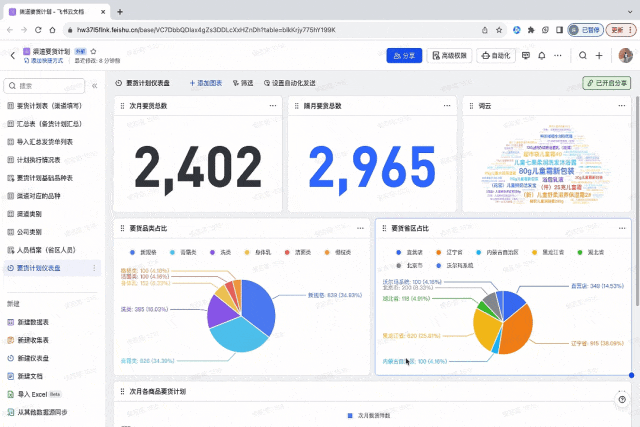Image resolution: width=640 pixels, height=427 pixels.
Task: Toggle 内蒙古自治区 legend item
Action: (x=497, y=252)
